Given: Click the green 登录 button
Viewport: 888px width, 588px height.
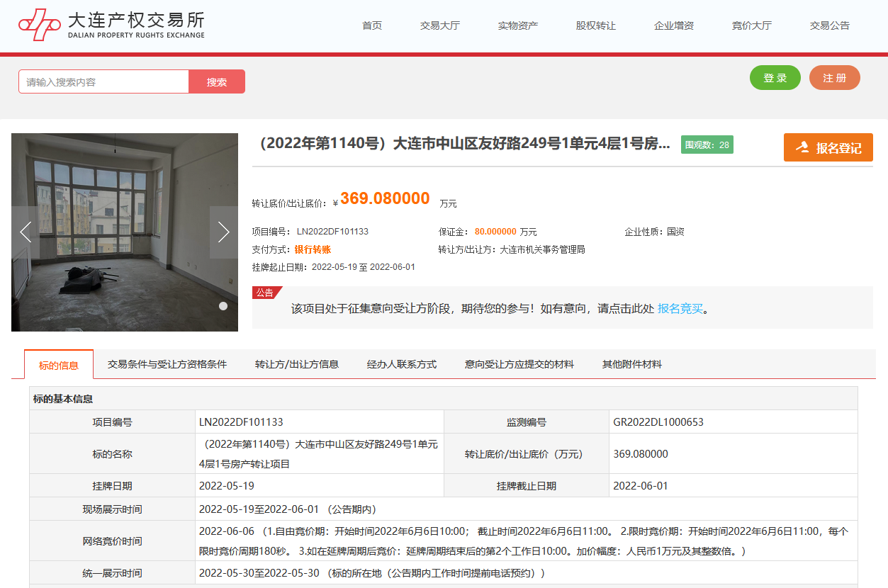Looking at the screenshot, I should pos(775,78).
